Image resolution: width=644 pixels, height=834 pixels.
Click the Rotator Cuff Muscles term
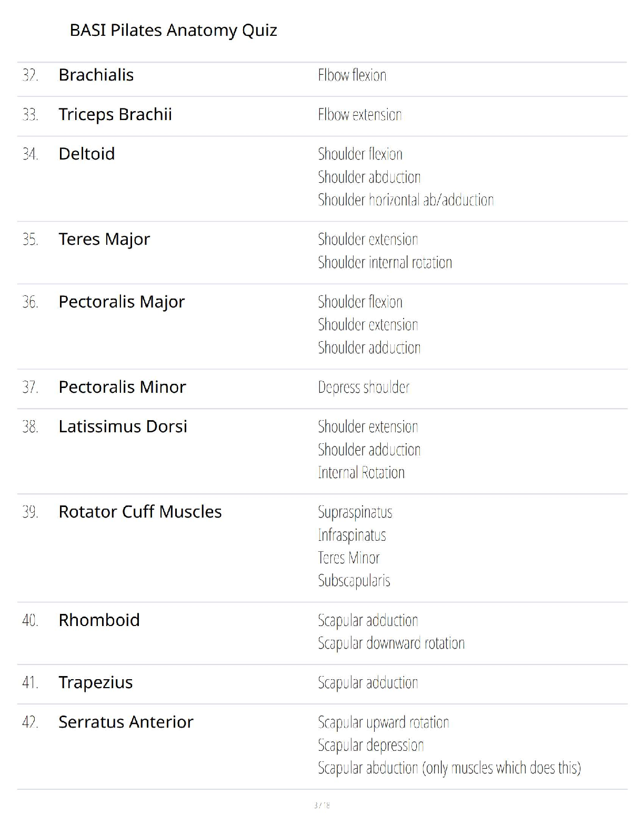pyautogui.click(x=139, y=512)
